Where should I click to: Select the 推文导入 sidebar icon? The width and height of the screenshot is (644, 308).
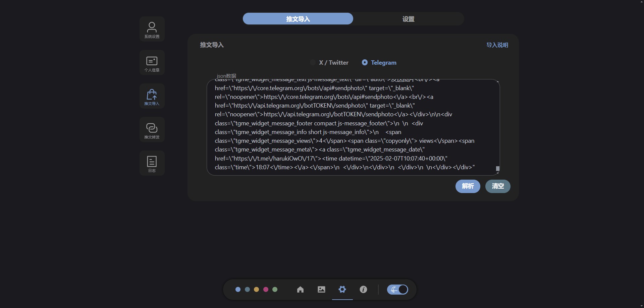tap(152, 97)
